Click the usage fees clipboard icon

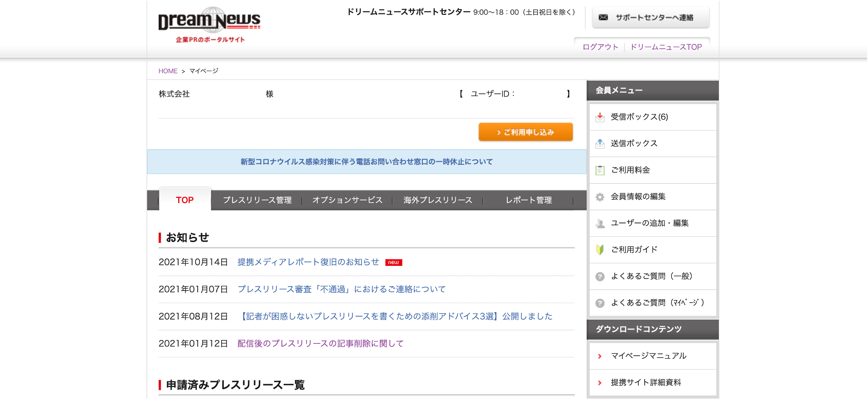point(600,170)
